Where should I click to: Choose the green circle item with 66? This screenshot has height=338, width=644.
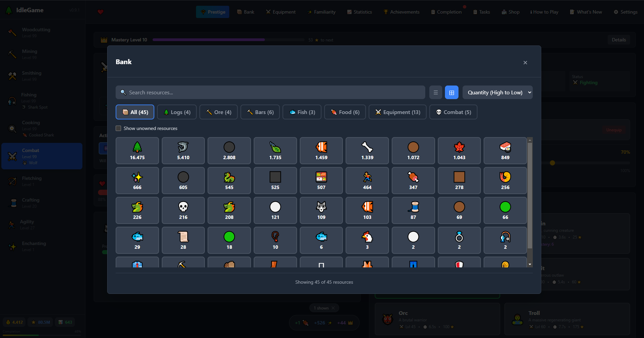(505, 210)
